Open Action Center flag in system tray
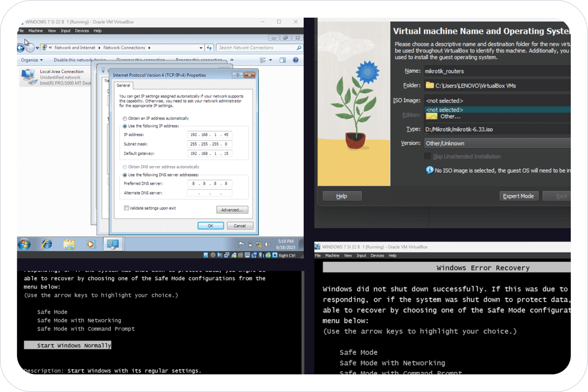 241,244
